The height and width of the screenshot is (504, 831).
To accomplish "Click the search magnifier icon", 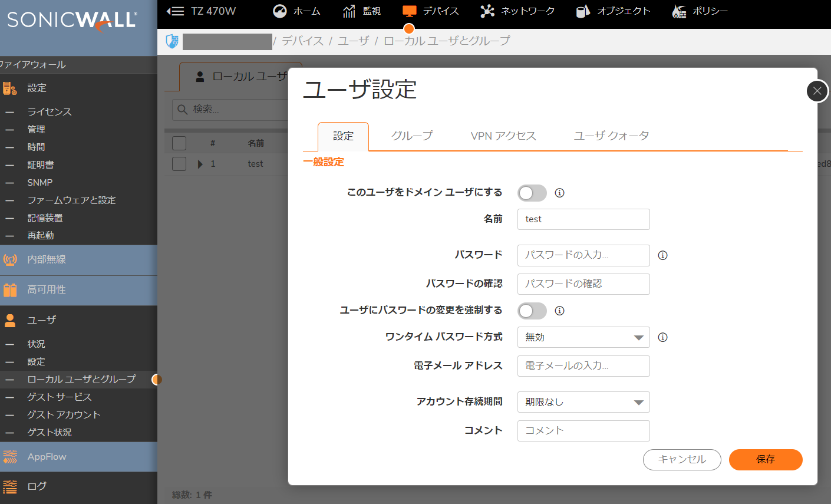I will [x=183, y=110].
